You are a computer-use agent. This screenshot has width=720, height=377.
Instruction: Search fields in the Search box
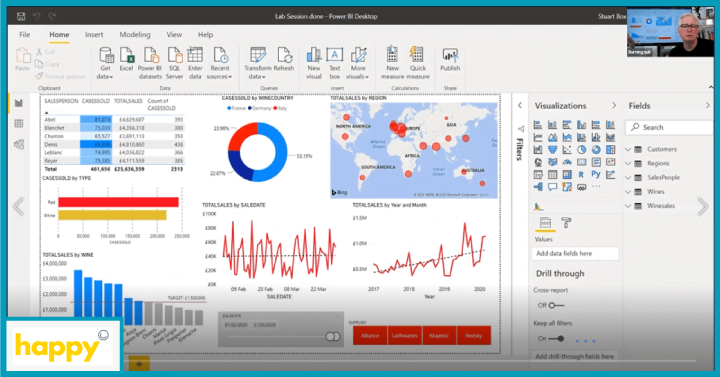click(671, 127)
